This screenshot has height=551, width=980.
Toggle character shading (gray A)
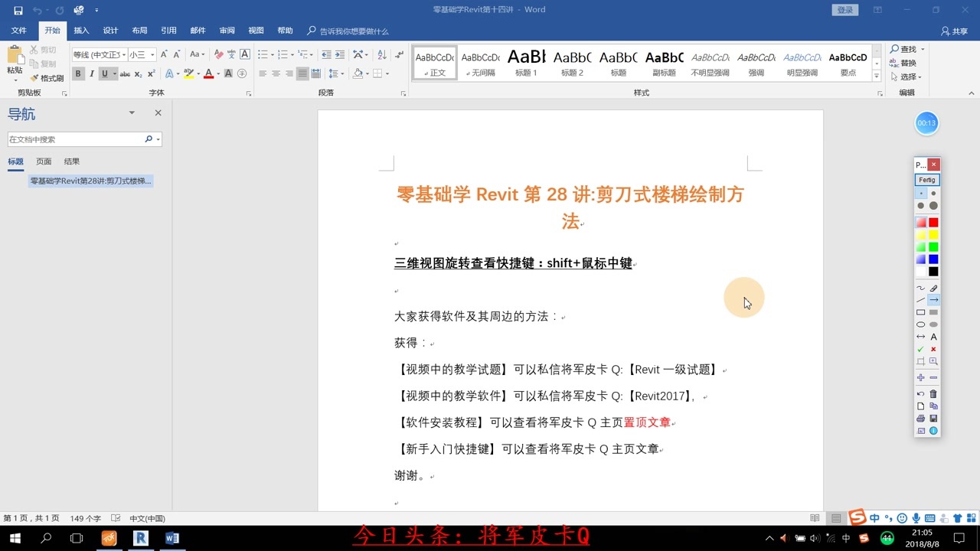(x=229, y=74)
